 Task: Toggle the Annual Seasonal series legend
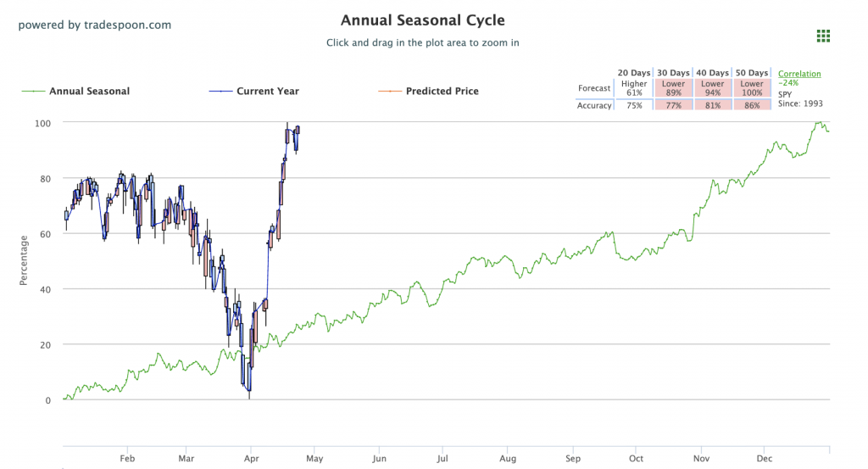click(x=89, y=91)
